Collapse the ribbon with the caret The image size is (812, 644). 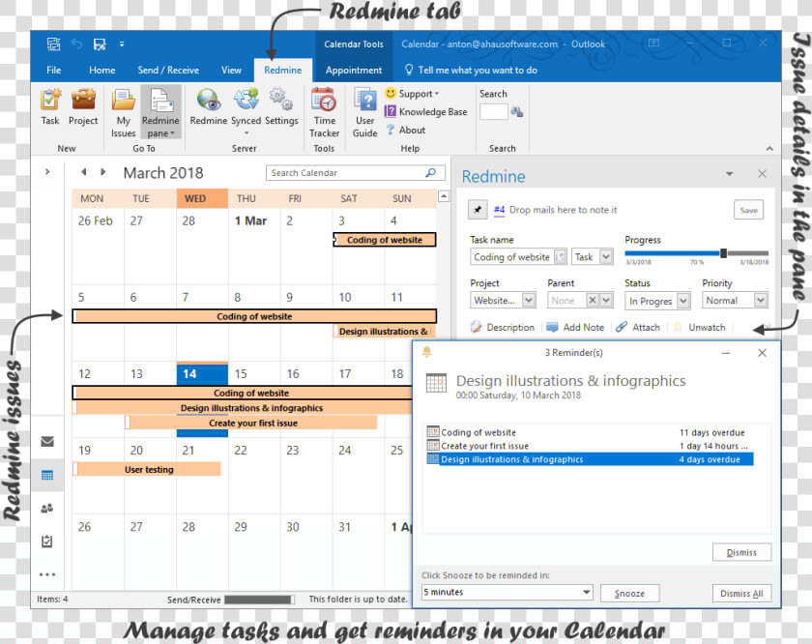(769, 149)
